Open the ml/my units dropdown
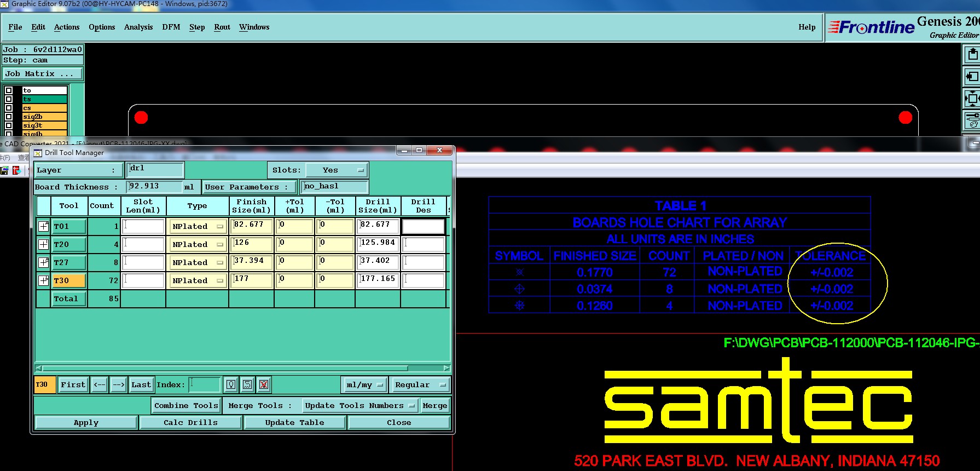980x471 pixels. 364,385
